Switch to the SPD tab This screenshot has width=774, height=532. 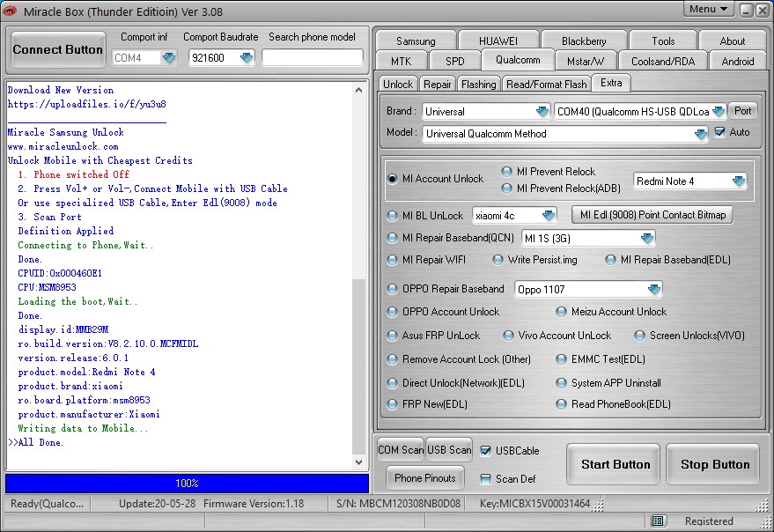coord(454,62)
